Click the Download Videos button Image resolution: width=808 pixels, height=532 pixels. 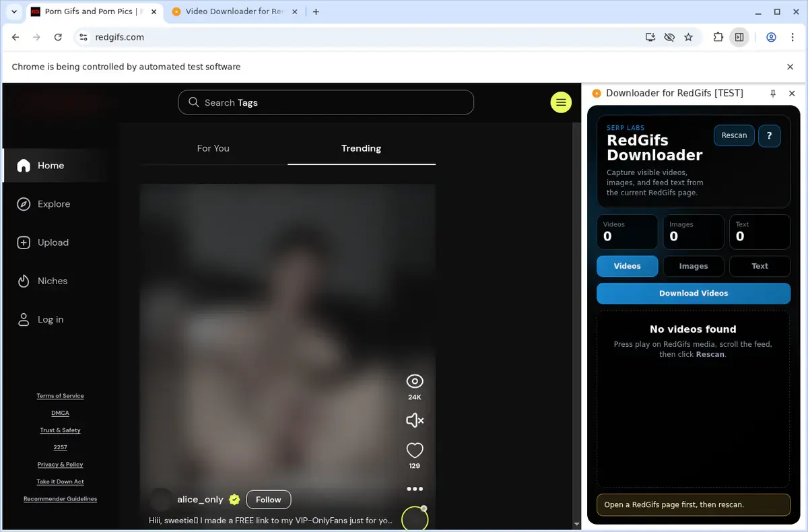pyautogui.click(x=694, y=293)
